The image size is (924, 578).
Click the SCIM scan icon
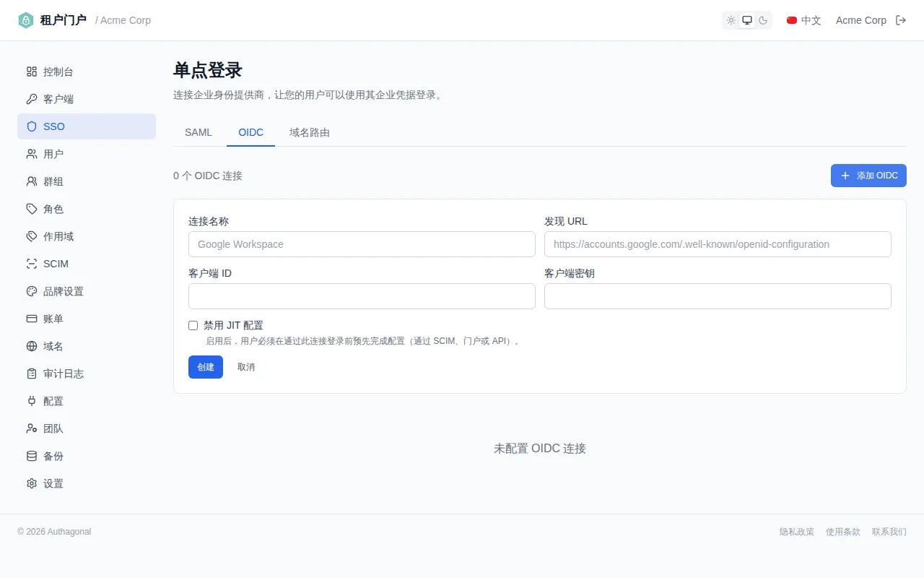coord(32,264)
